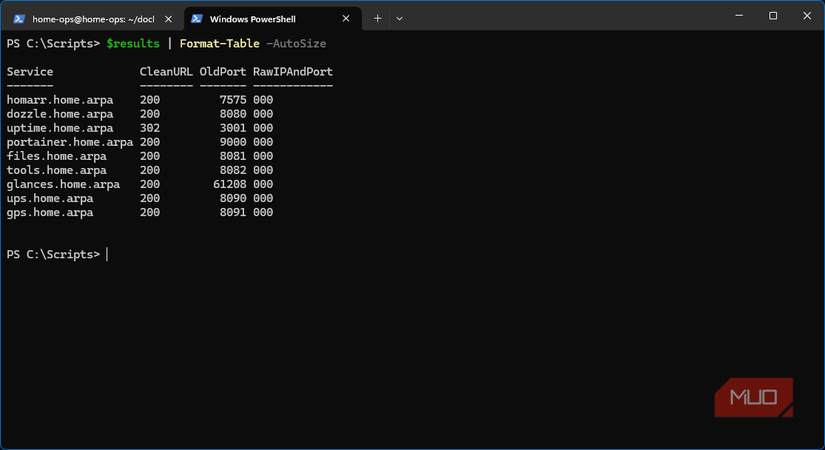
Task: Click the empty PS C:\Scripts> prompt line
Action: tap(53, 255)
